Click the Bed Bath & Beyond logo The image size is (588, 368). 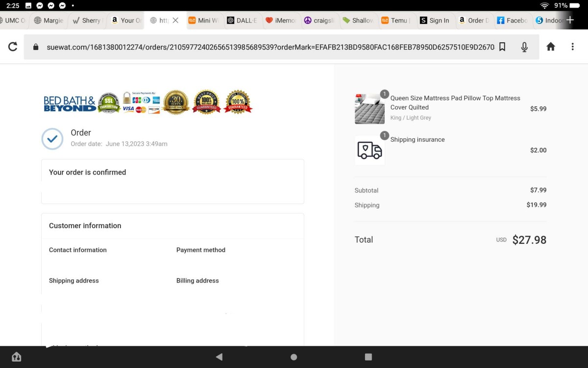(70, 103)
